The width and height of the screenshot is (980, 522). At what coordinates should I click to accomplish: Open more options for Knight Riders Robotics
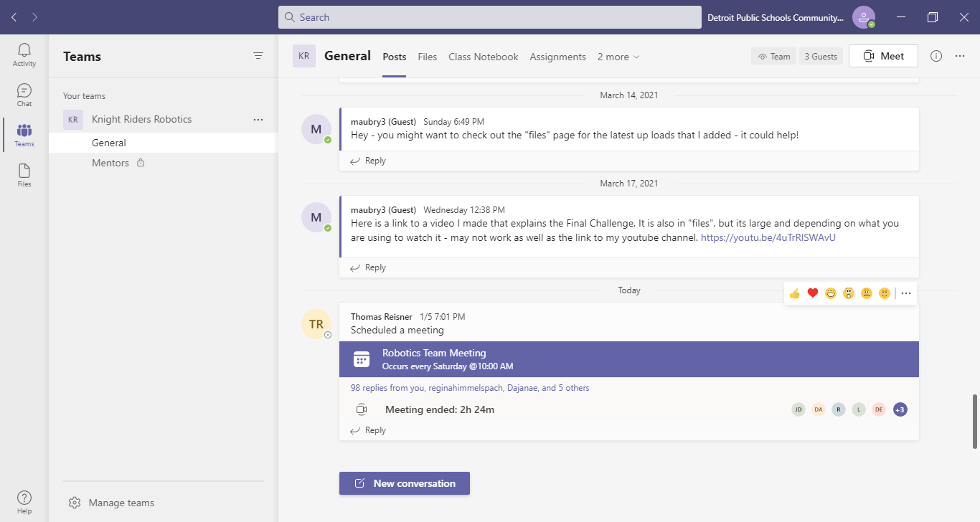[258, 120]
